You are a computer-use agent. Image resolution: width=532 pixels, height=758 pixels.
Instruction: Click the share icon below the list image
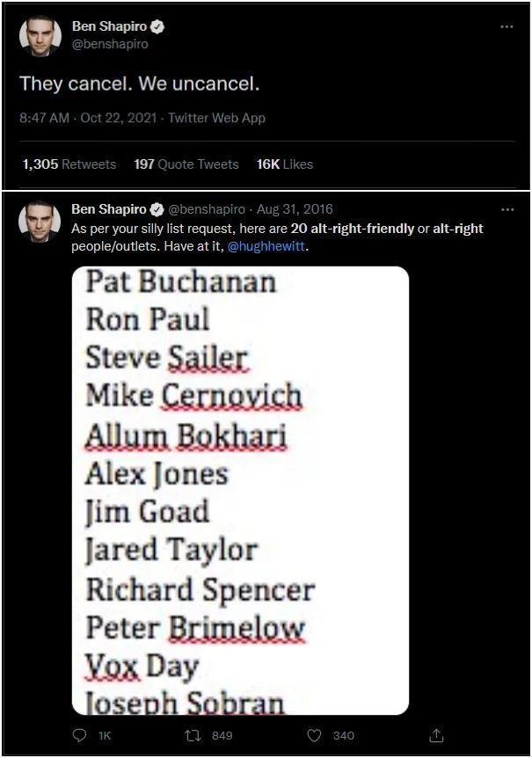tap(437, 735)
